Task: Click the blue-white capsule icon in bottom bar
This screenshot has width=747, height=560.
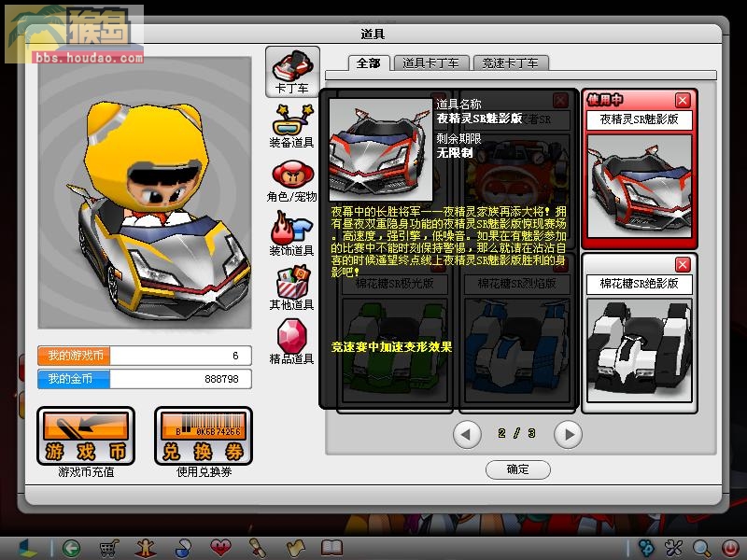Action: [x=183, y=548]
